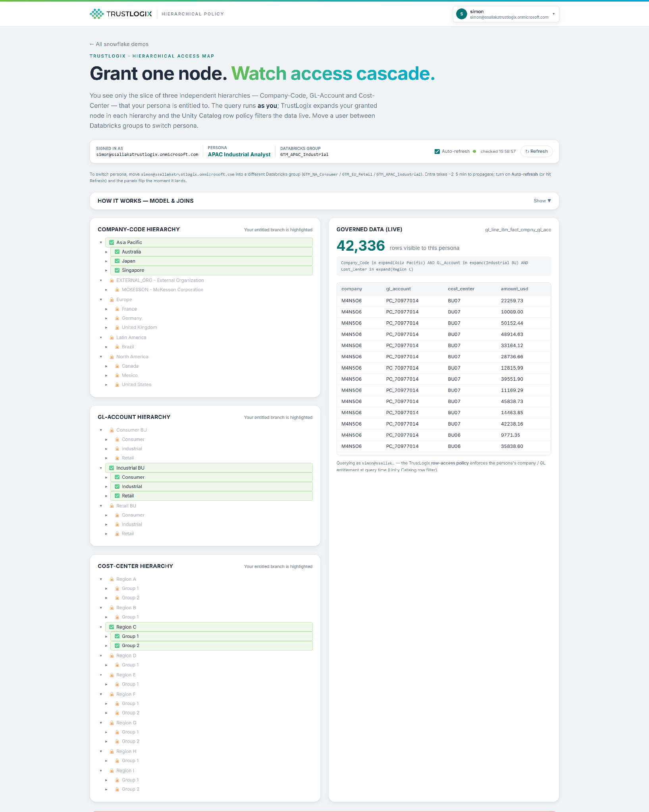649x812 pixels.
Task: Toggle the Auto-refresh checkbox
Action: pyautogui.click(x=437, y=152)
